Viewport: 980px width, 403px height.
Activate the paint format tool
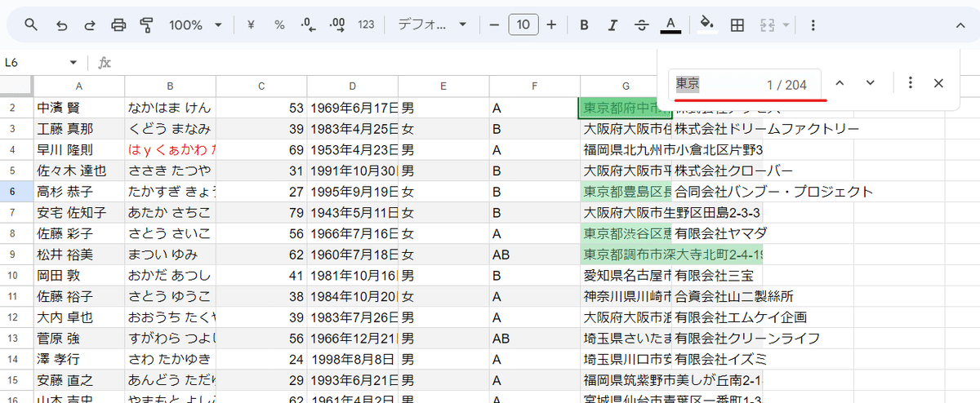(x=147, y=25)
